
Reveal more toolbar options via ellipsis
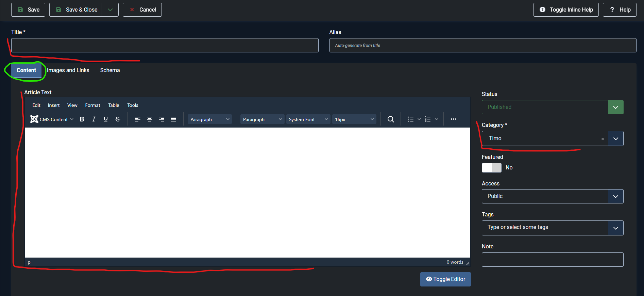coord(453,119)
